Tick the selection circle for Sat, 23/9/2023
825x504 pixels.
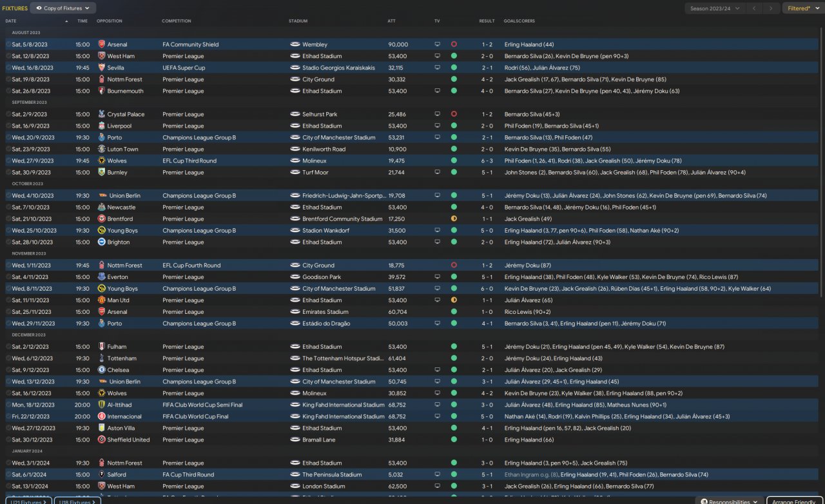point(8,149)
